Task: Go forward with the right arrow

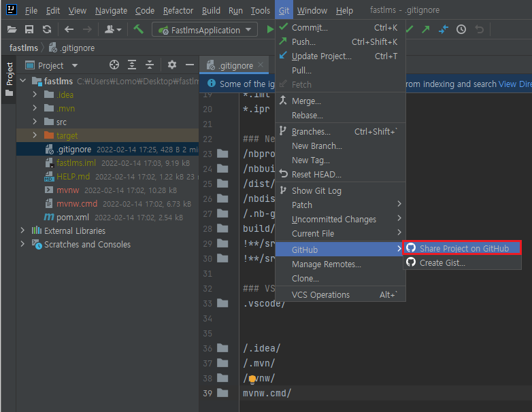Action: click(x=87, y=29)
